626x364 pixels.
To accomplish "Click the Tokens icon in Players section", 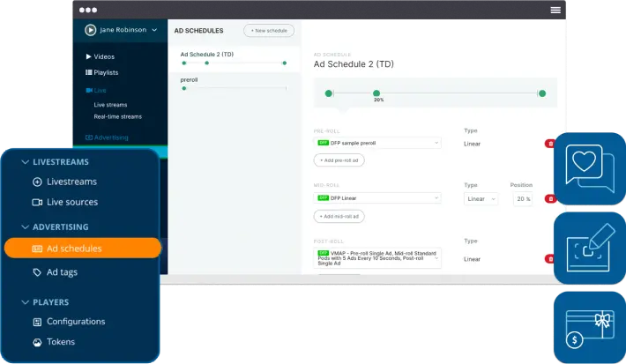I will click(37, 342).
